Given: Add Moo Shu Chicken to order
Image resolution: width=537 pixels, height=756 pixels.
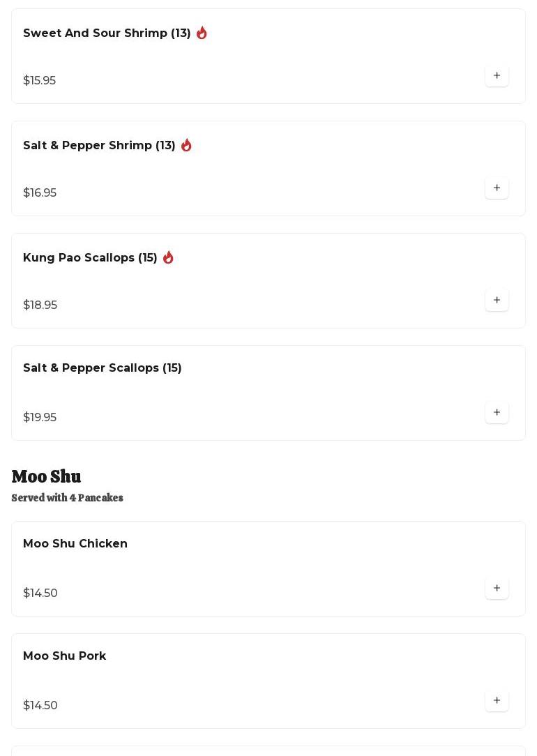Looking at the screenshot, I should pyautogui.click(x=497, y=588).
